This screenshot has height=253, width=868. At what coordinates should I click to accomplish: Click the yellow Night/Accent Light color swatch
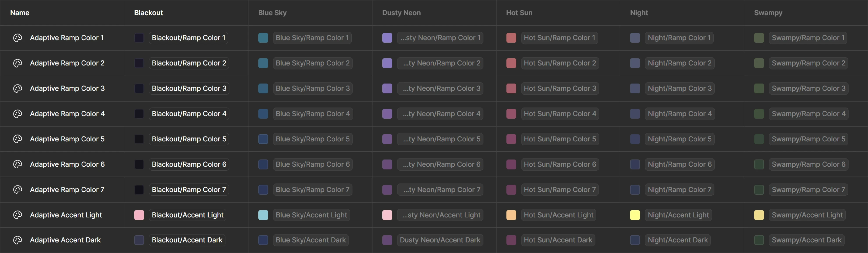[635, 215]
